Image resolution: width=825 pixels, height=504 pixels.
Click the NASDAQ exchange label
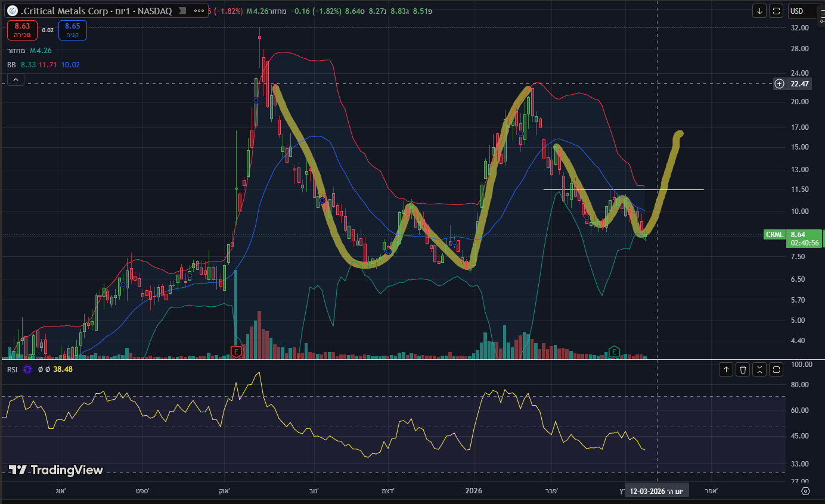click(x=154, y=11)
